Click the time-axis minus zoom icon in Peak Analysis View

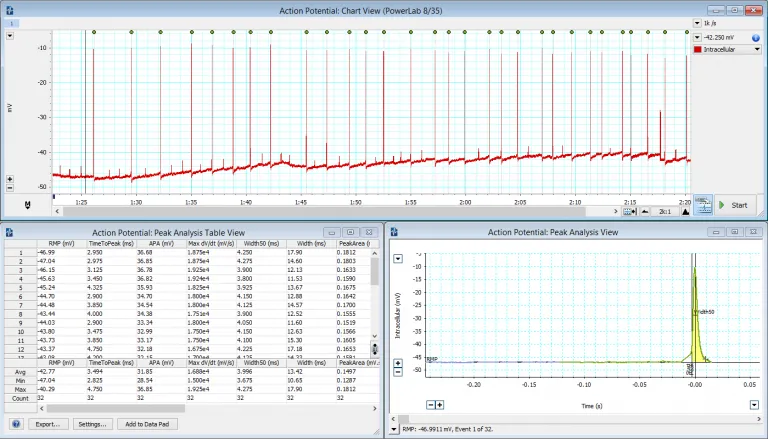[430, 405]
